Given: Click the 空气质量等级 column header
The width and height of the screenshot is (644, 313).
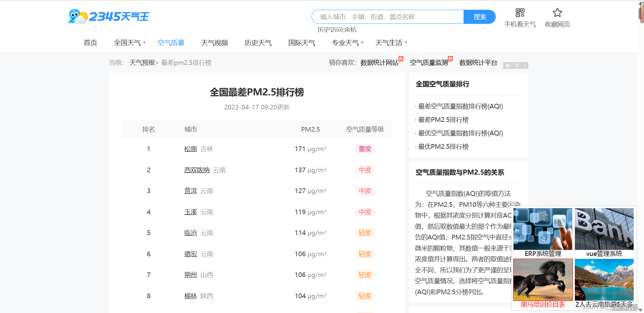Looking at the screenshot, I should click(x=365, y=129).
